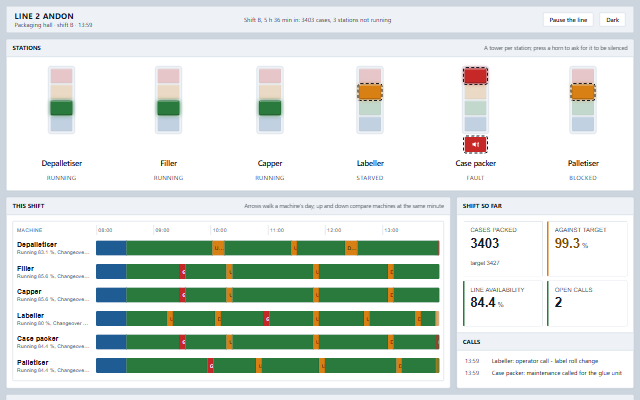The width and height of the screenshot is (640, 400).
Task: Open the Cases Packed 3403 card
Action: [503, 249]
